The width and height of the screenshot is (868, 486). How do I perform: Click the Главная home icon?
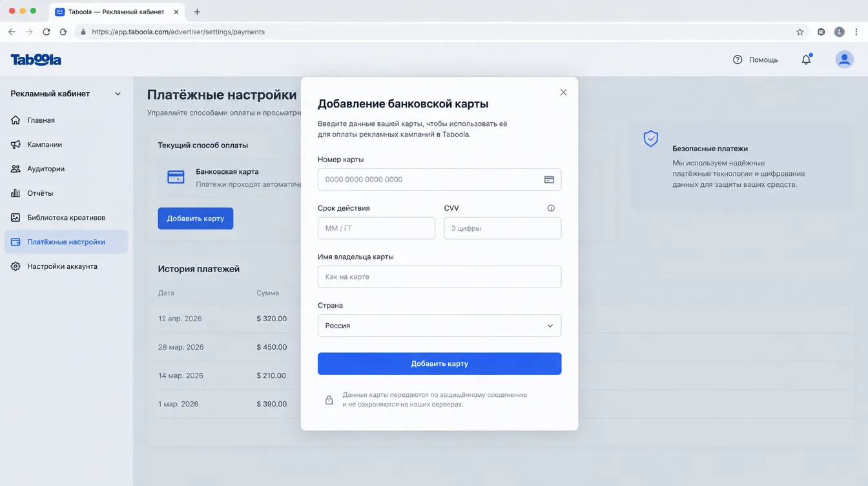tap(15, 120)
